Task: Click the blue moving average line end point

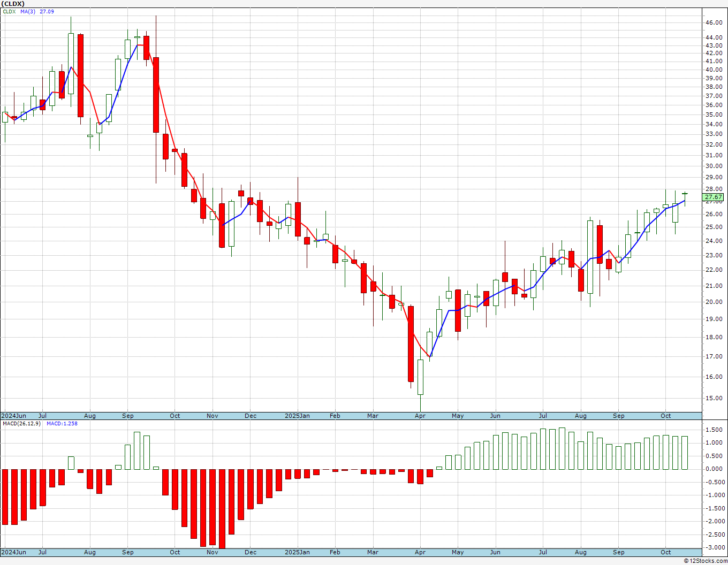Action: click(x=685, y=201)
